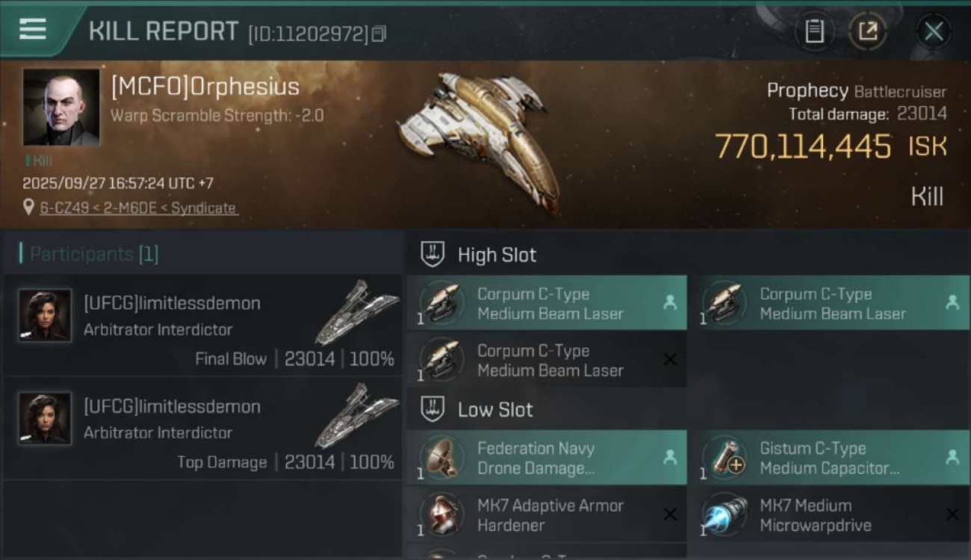
Task: Open the clipboard notes icon
Action: pyautogui.click(x=814, y=31)
